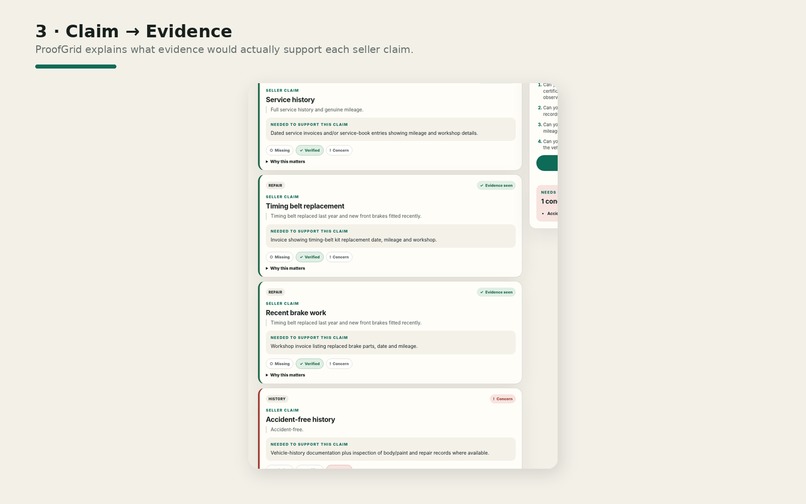Flag Timing belt replacement claim as Concern

(339, 257)
